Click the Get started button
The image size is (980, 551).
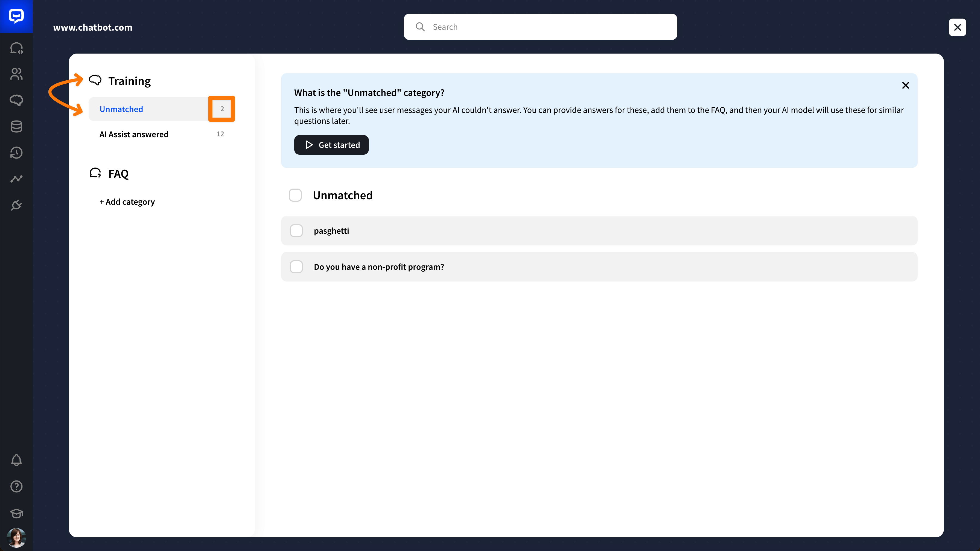331,145
